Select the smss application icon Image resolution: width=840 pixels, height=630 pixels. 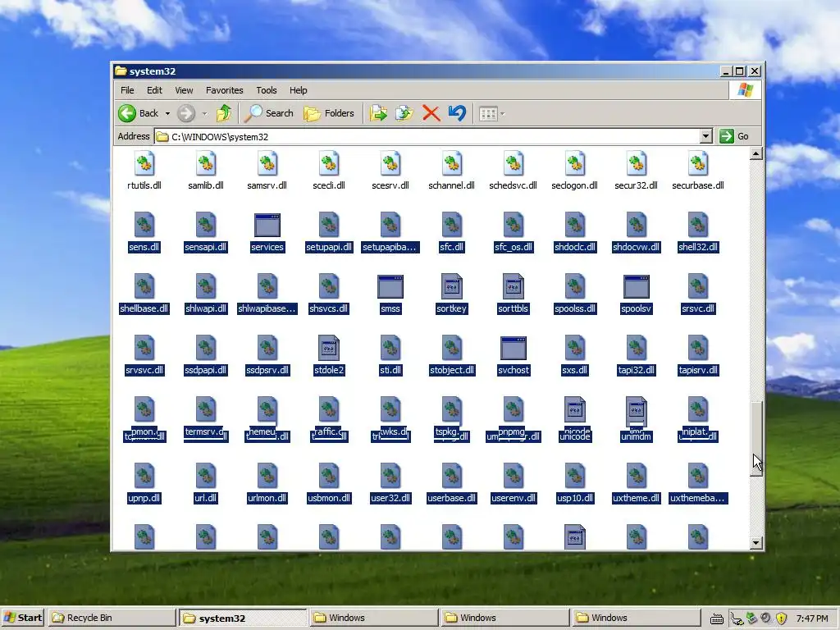tap(390, 286)
